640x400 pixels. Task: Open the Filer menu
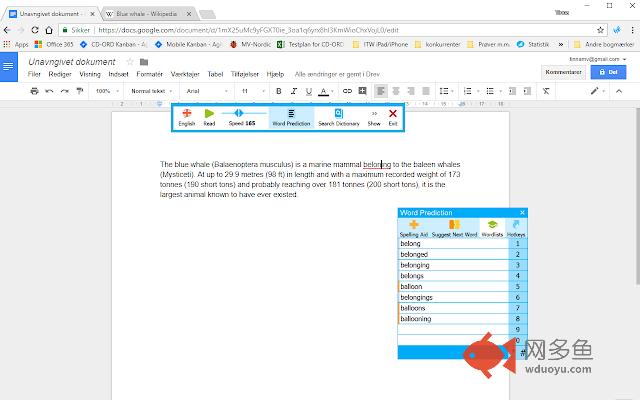coord(34,74)
